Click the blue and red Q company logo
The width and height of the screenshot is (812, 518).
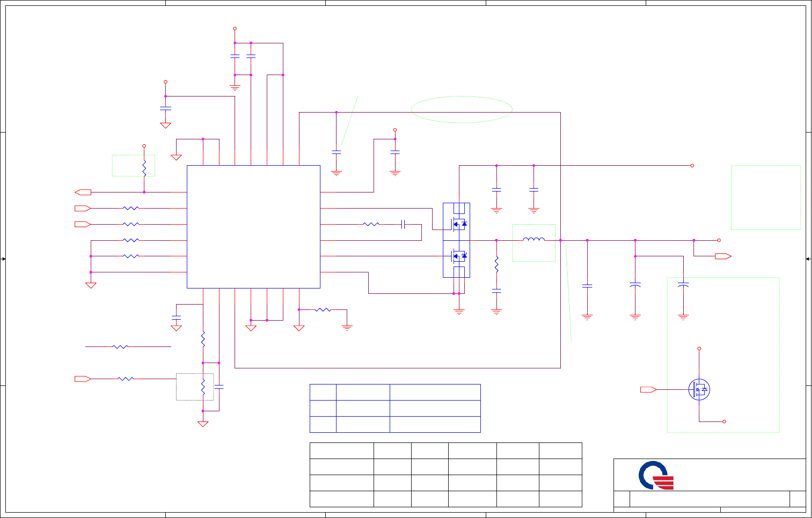tap(656, 475)
